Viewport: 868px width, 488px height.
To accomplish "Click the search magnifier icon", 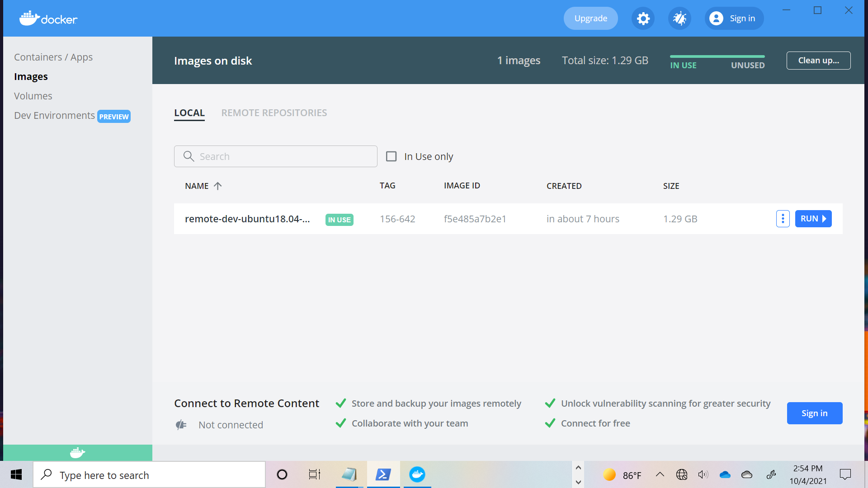I will (189, 156).
